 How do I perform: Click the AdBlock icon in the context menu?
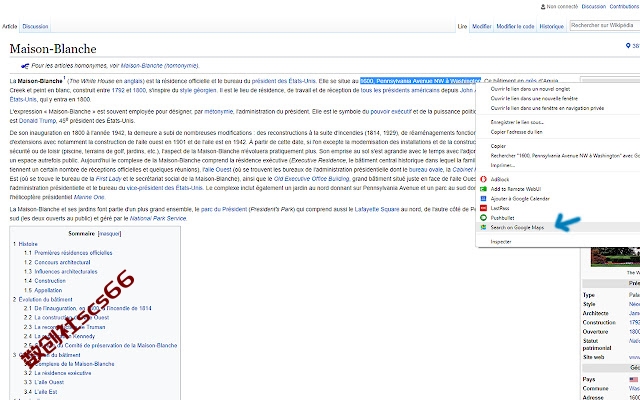point(483,179)
